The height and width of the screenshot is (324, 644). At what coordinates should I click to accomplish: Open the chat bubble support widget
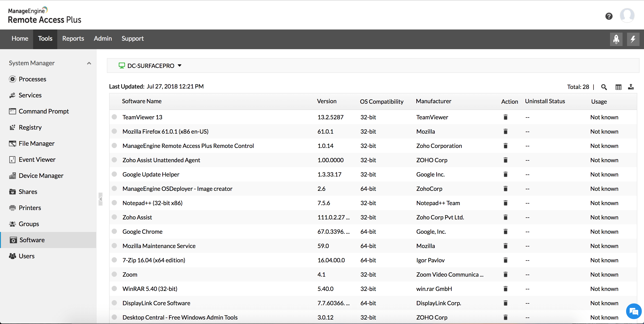click(634, 311)
